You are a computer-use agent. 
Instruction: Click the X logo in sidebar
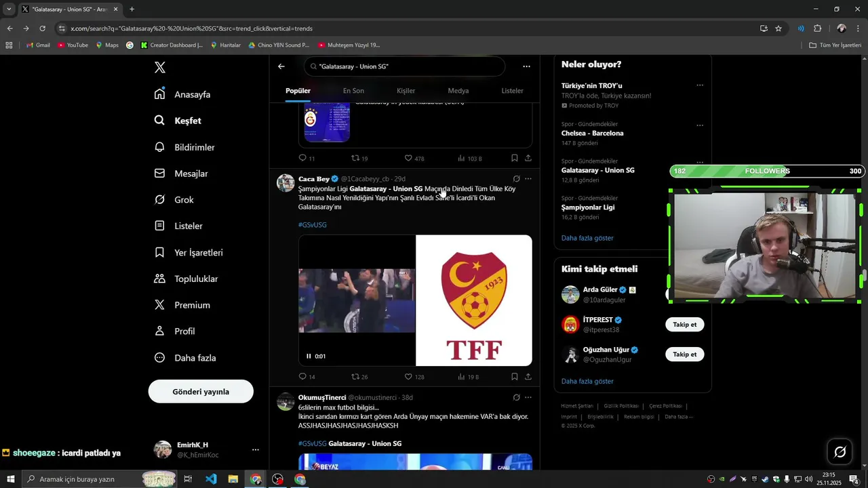tap(160, 67)
